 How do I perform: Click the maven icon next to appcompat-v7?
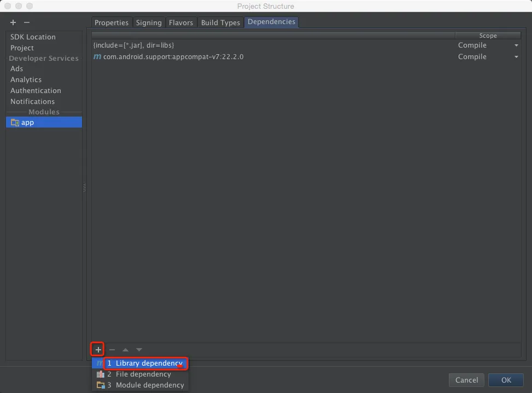(x=97, y=57)
